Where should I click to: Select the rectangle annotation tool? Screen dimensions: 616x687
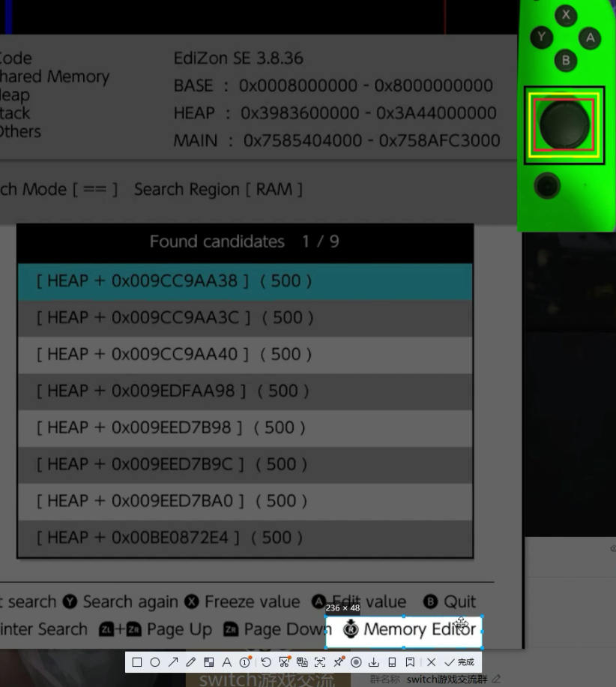click(137, 662)
